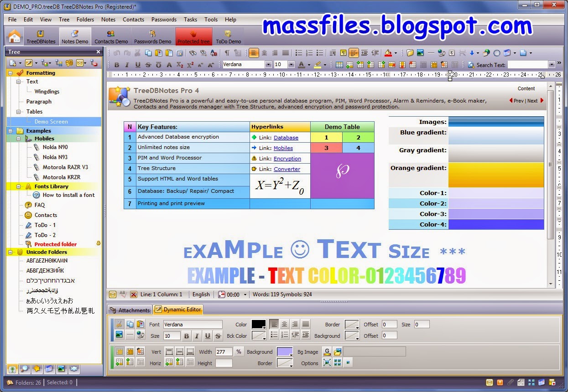The image size is (568, 392).
Task: Toggle align left in top toolbar
Action: tap(254, 53)
